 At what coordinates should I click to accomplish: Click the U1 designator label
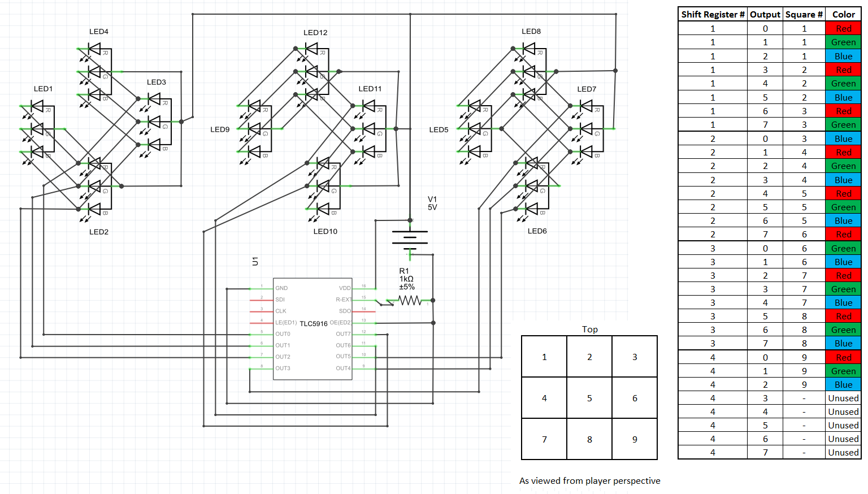pyautogui.click(x=255, y=261)
